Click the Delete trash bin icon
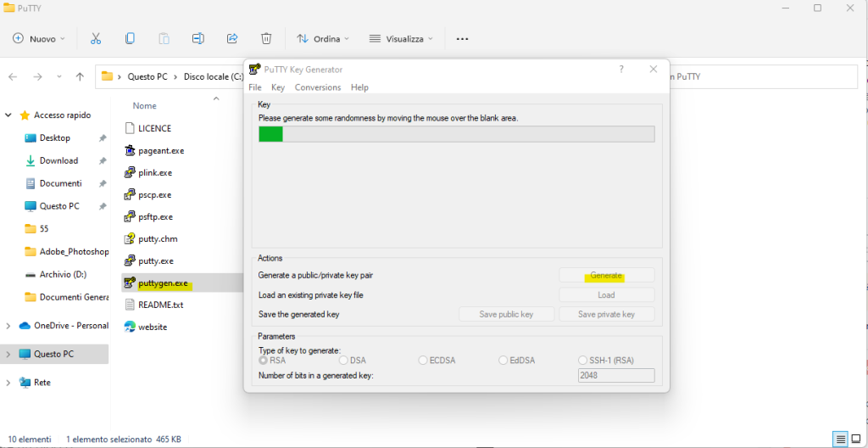868x448 pixels. 266,38
